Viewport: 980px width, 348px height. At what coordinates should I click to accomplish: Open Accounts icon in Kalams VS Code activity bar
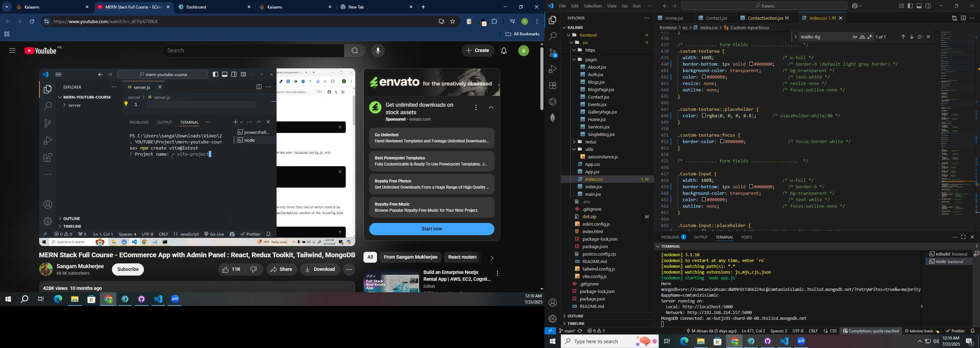(x=552, y=303)
